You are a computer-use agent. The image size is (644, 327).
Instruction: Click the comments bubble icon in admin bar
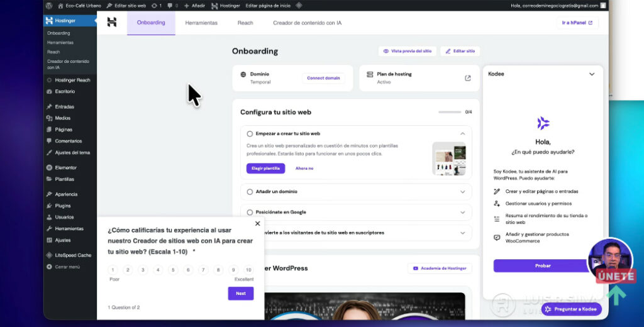point(170,5)
